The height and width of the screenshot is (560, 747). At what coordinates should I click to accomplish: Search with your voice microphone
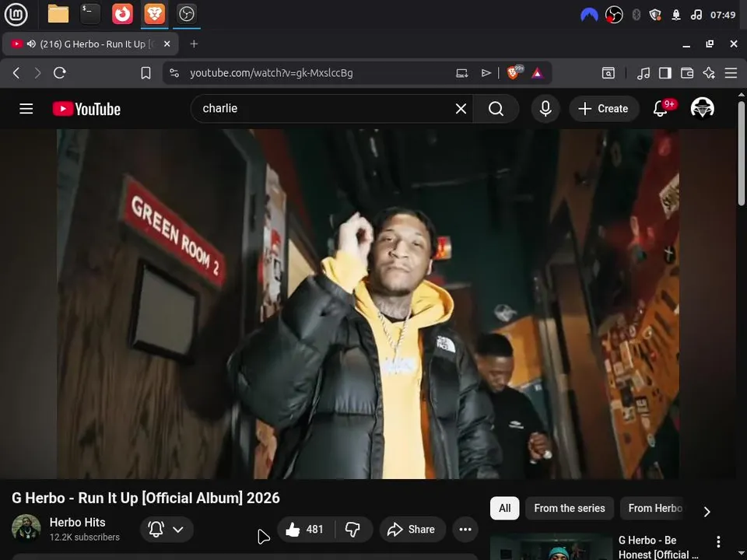tap(545, 109)
